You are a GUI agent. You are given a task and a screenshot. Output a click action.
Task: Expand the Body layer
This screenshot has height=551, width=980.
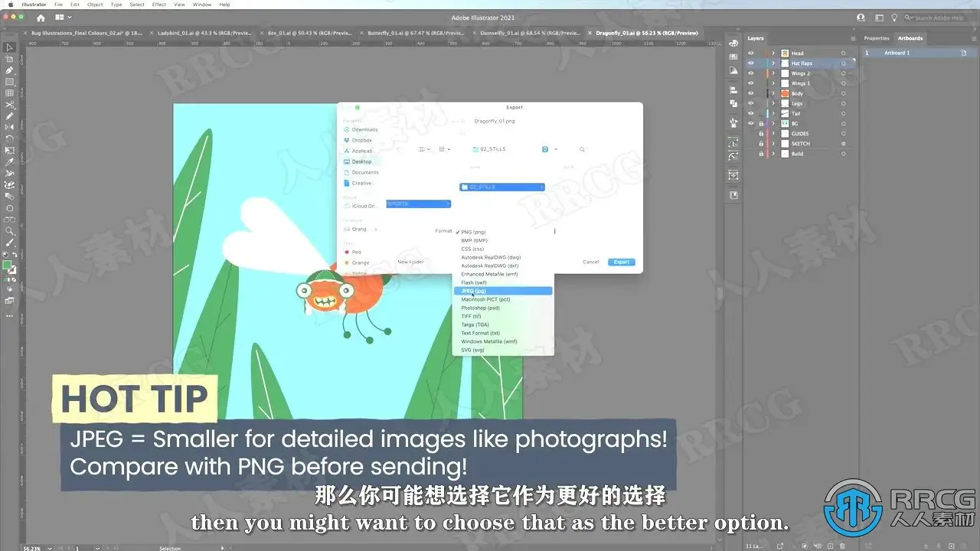tap(773, 93)
